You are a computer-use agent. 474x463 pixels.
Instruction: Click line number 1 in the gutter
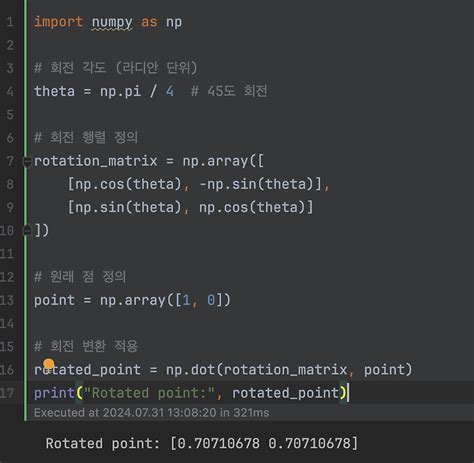coord(10,22)
